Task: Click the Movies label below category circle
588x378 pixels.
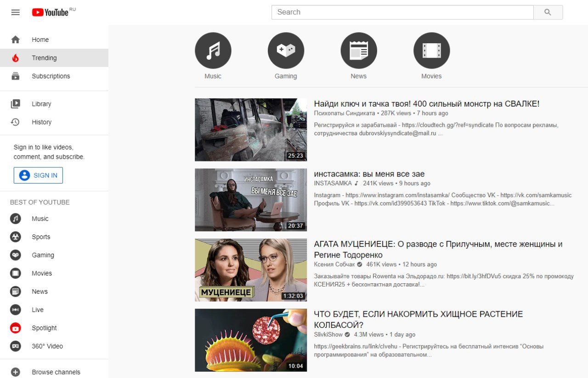Action: [431, 76]
